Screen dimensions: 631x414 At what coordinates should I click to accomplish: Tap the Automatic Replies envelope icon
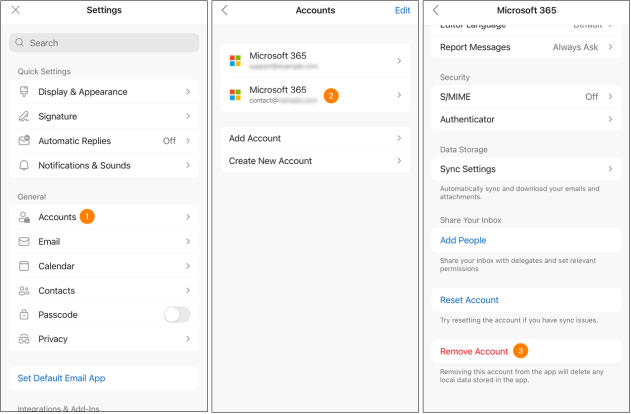24,140
